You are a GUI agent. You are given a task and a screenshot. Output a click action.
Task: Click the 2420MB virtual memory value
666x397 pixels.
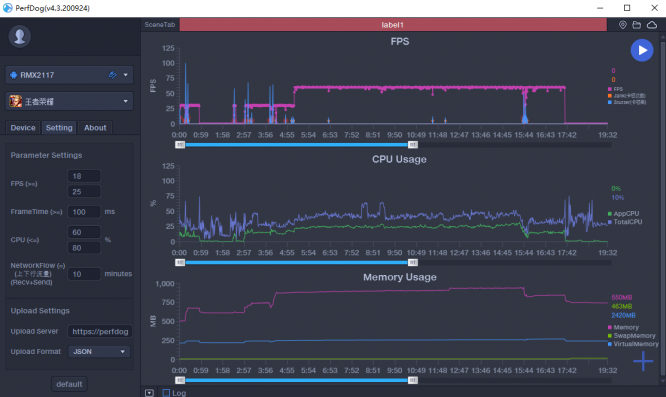click(x=623, y=315)
